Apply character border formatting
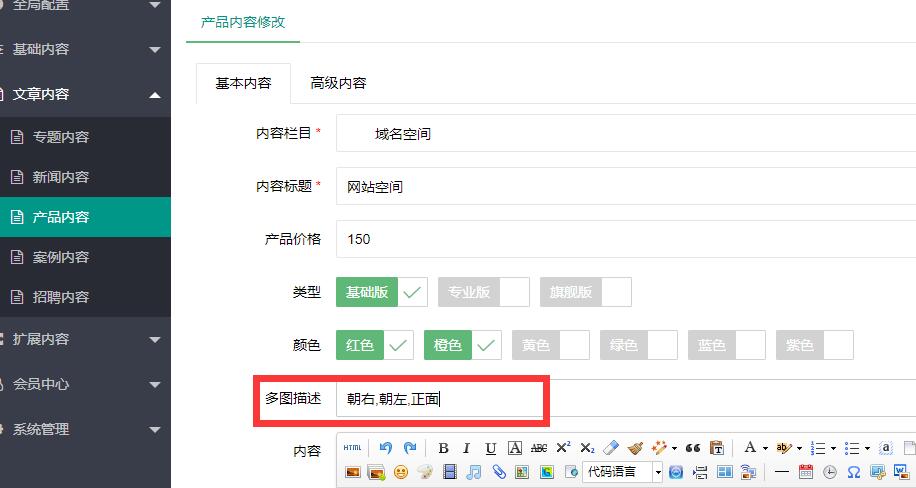The width and height of the screenshot is (916, 488). pyautogui.click(x=515, y=448)
